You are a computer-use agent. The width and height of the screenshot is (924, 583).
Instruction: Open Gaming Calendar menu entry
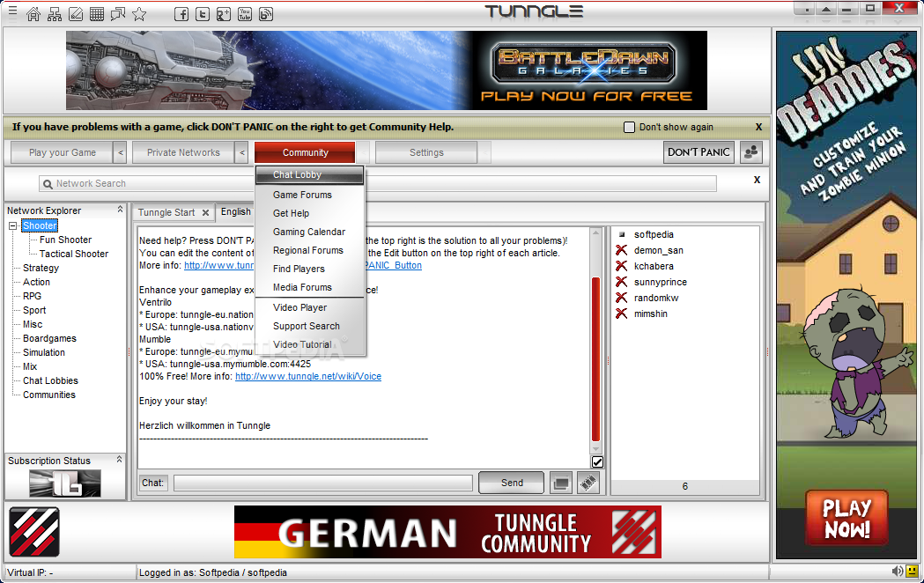pyautogui.click(x=311, y=232)
